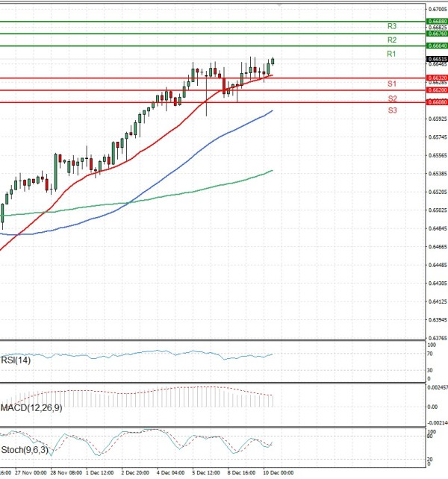Screen dimensions: 448x479
Task: Click the R1 resistance label
Action: click(x=391, y=54)
